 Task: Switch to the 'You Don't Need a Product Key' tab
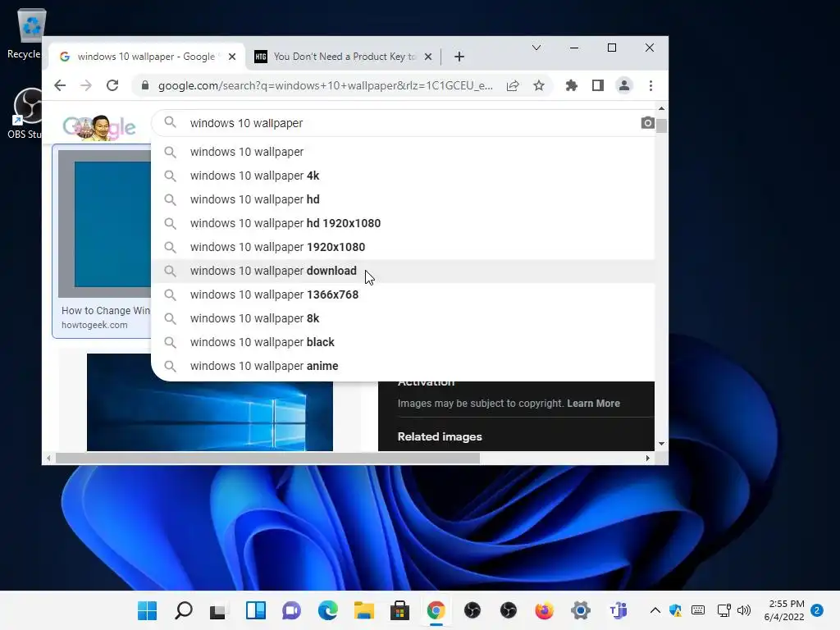click(x=344, y=57)
